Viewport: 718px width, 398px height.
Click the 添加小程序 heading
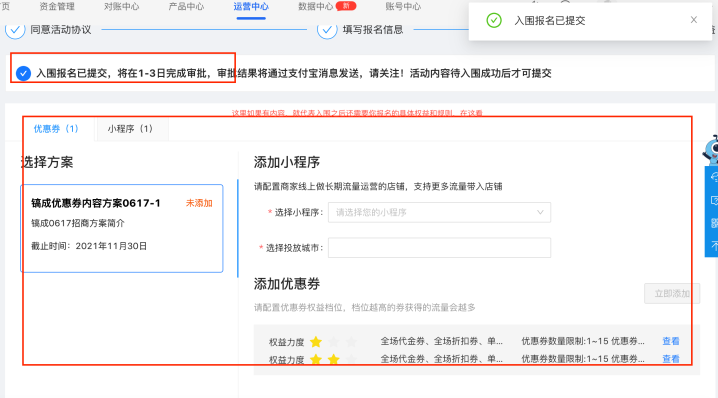pos(287,162)
